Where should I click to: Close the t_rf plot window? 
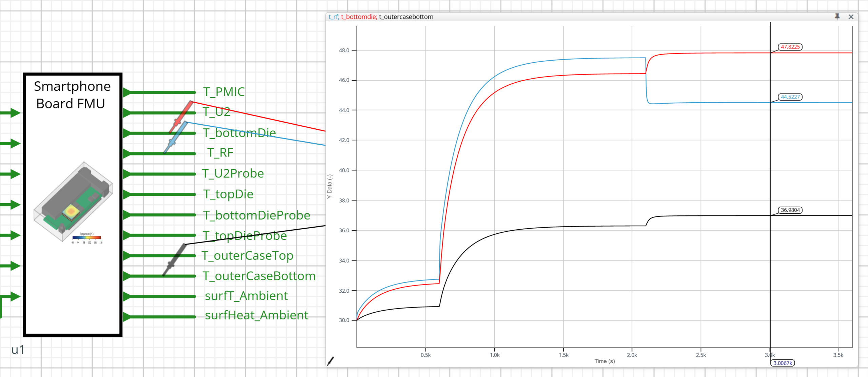[851, 17]
